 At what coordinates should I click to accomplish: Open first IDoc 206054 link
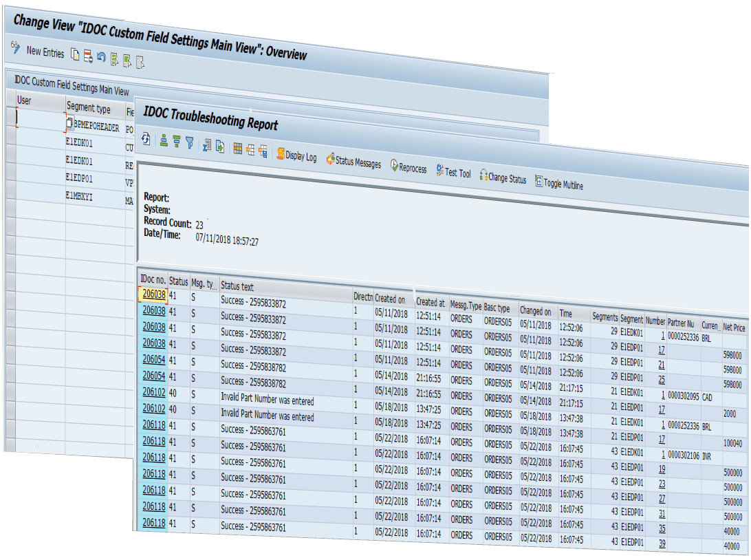click(154, 360)
